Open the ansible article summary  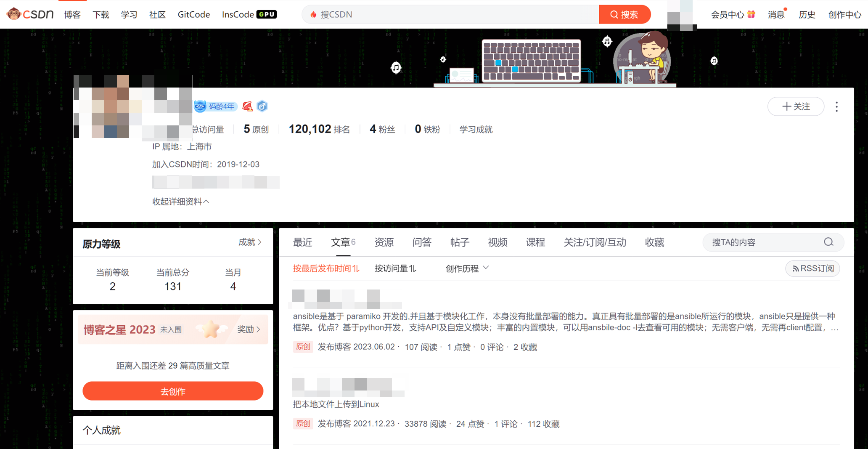pos(566,322)
